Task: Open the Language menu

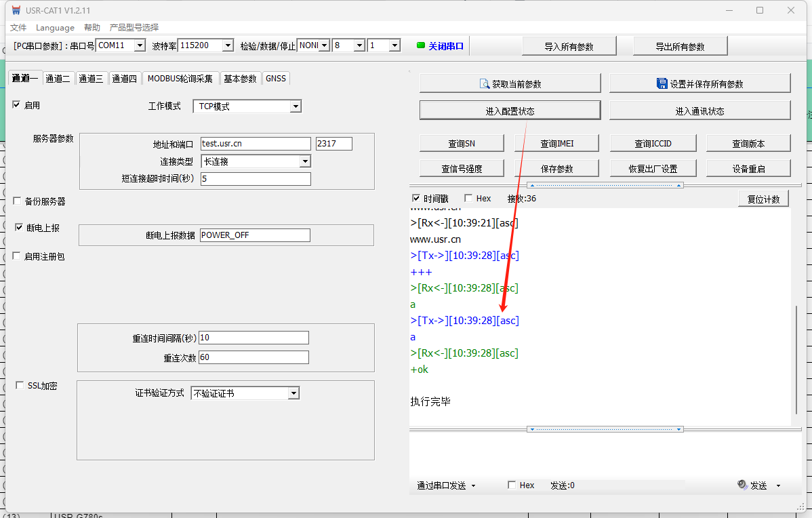Action: pos(55,28)
